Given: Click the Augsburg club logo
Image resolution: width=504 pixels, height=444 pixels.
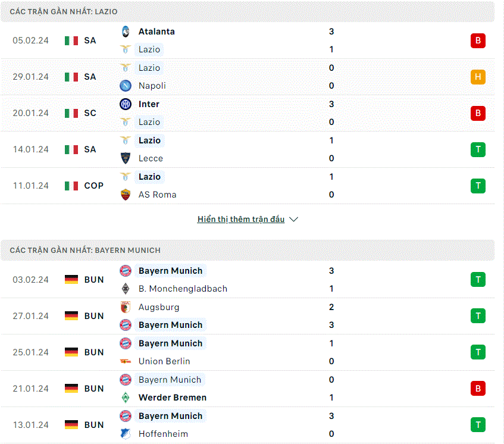Looking at the screenshot, I should tap(126, 307).
